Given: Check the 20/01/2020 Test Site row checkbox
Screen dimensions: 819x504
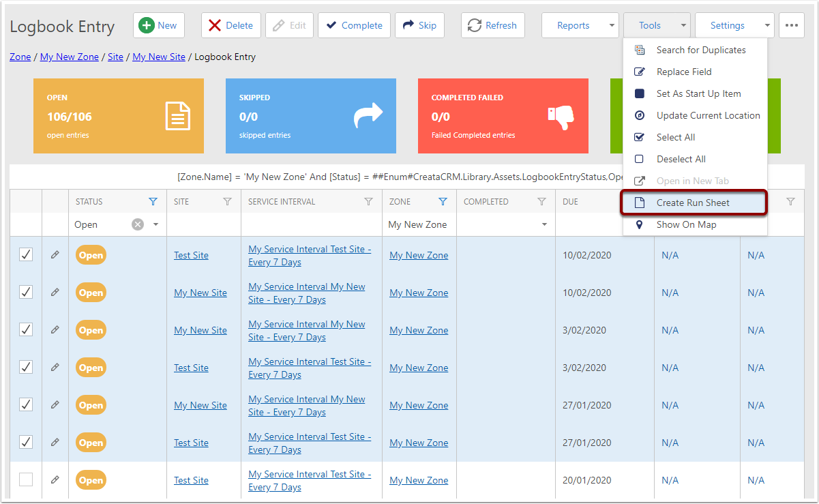Looking at the screenshot, I should click(26, 479).
